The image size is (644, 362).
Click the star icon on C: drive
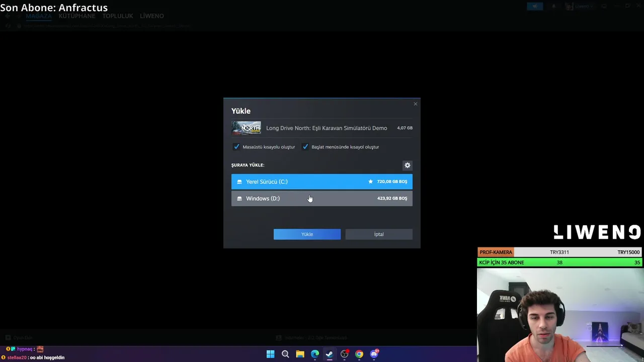(x=371, y=182)
